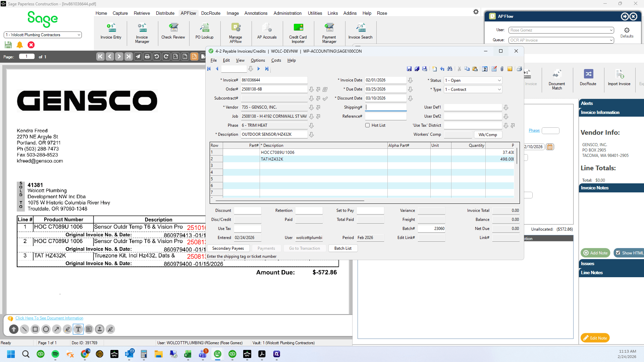Open PO Lookup
644x362 pixels.
204,32
